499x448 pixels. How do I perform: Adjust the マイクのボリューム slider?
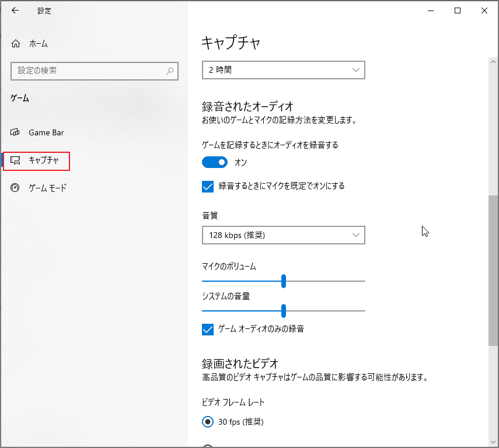(x=284, y=281)
